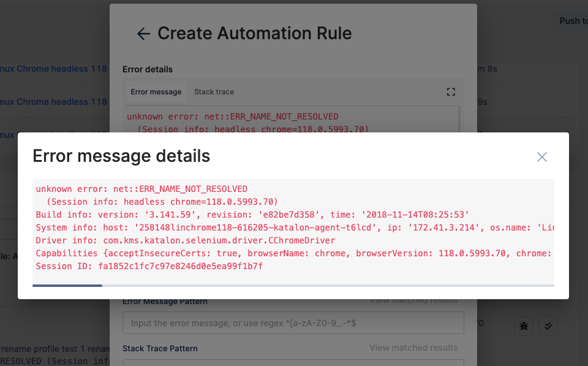The image size is (588, 366).
Task: Select the Error message tab
Action: tap(156, 92)
